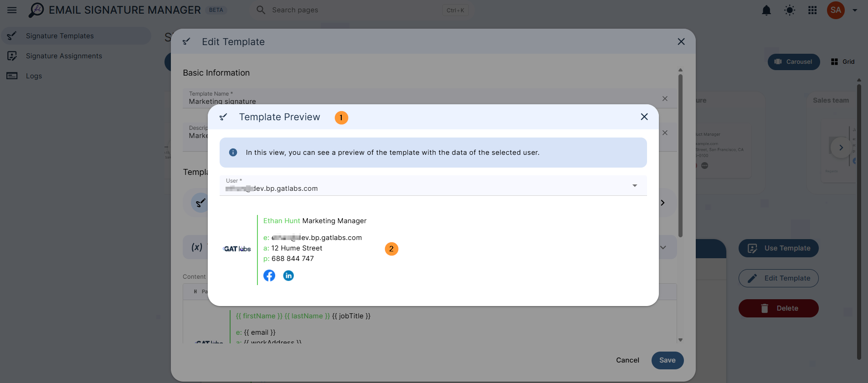This screenshot has width=868, height=383.
Task: Expand the variables (x) section chevron
Action: (663, 247)
